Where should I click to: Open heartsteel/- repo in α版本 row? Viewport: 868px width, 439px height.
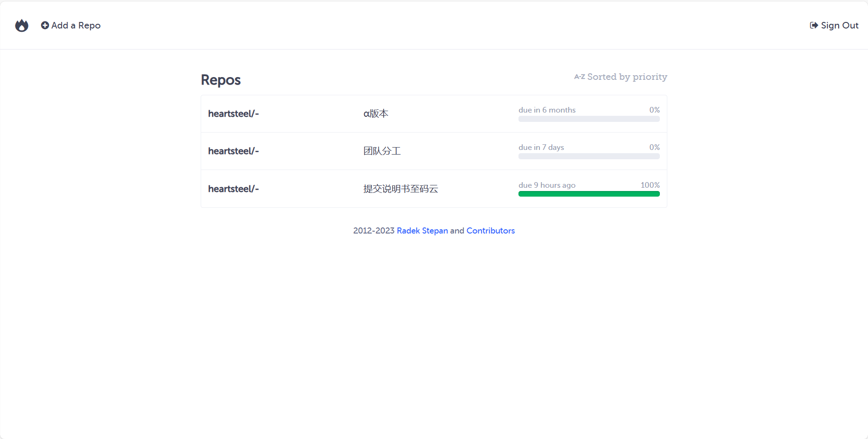233,113
